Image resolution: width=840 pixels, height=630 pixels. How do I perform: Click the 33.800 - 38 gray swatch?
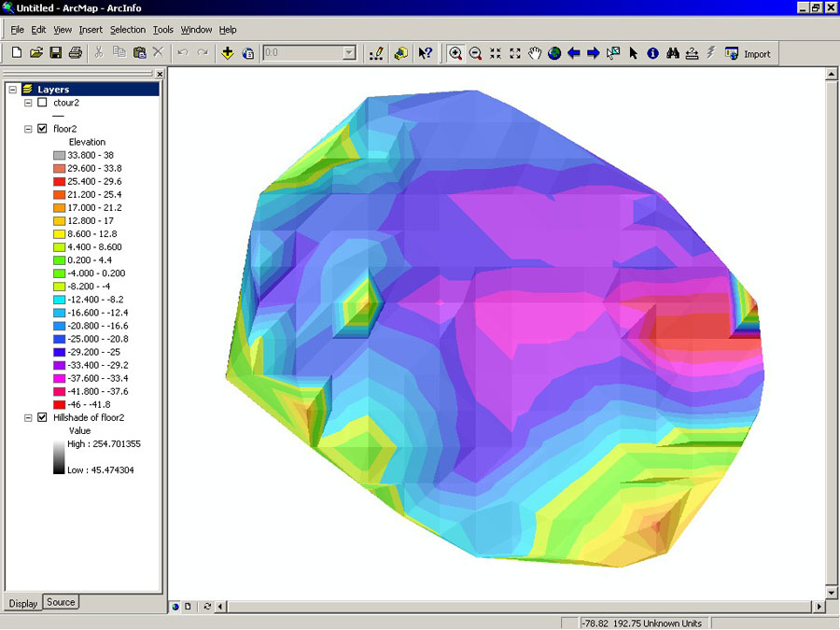click(x=59, y=155)
